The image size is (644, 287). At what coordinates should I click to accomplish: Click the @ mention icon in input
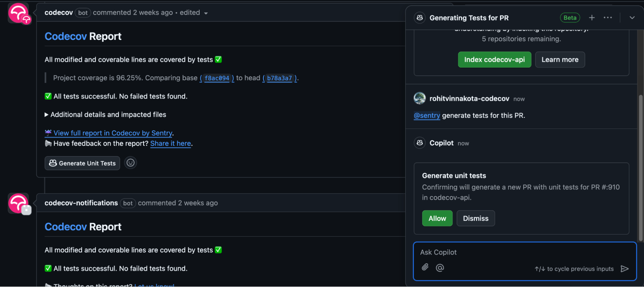coord(440,267)
